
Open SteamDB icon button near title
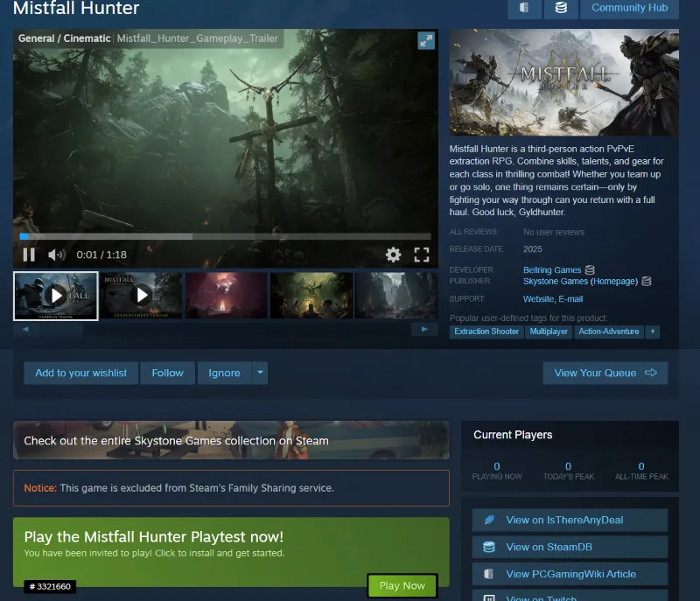[x=561, y=8]
